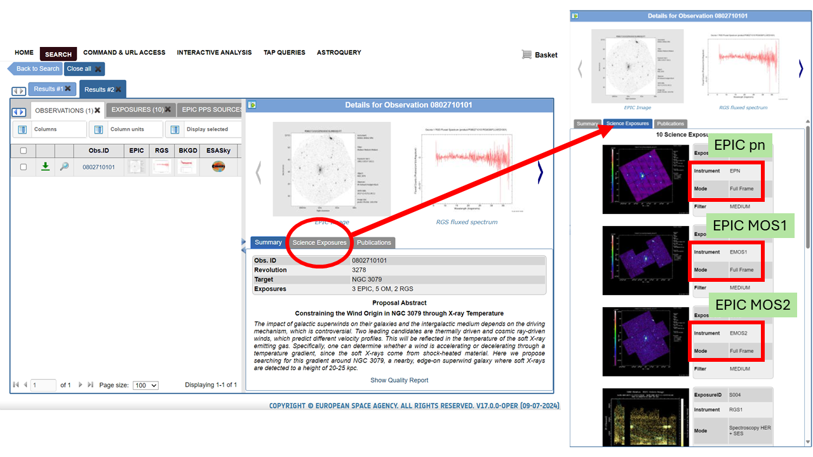
Task: Open RGS1 exposure image in right window
Action: 646,417
